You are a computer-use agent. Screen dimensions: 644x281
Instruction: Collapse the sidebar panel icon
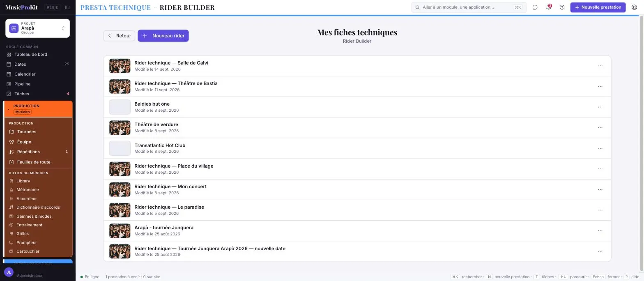[x=67, y=7]
